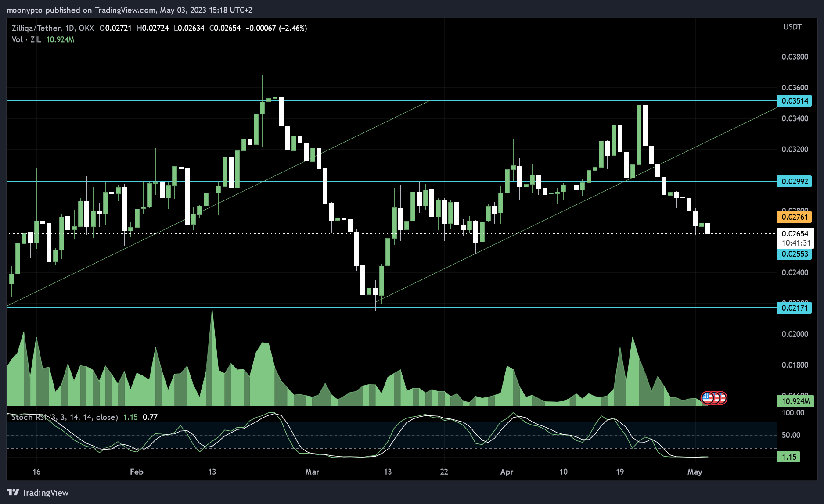Select the 0.02992 price level label
824x504 pixels.
coord(794,182)
